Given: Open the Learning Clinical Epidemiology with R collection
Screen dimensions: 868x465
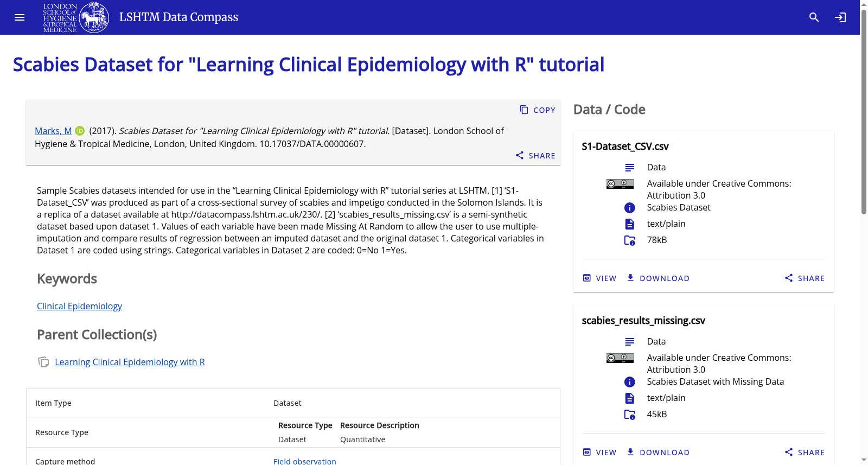Looking at the screenshot, I should pos(130,362).
